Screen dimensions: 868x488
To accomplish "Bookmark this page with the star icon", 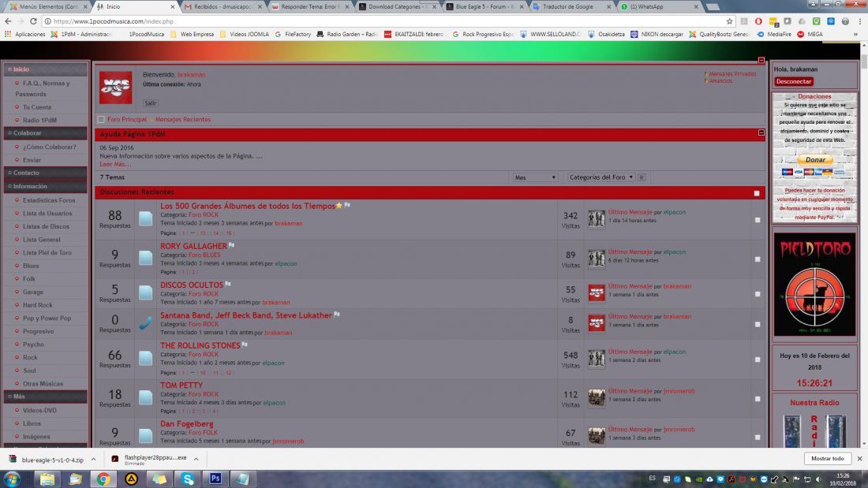I will click(729, 21).
